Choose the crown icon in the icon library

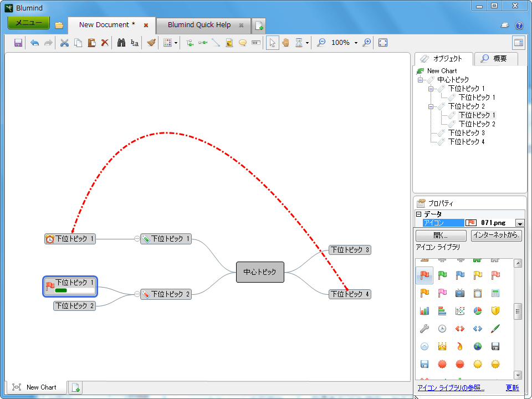click(x=442, y=346)
